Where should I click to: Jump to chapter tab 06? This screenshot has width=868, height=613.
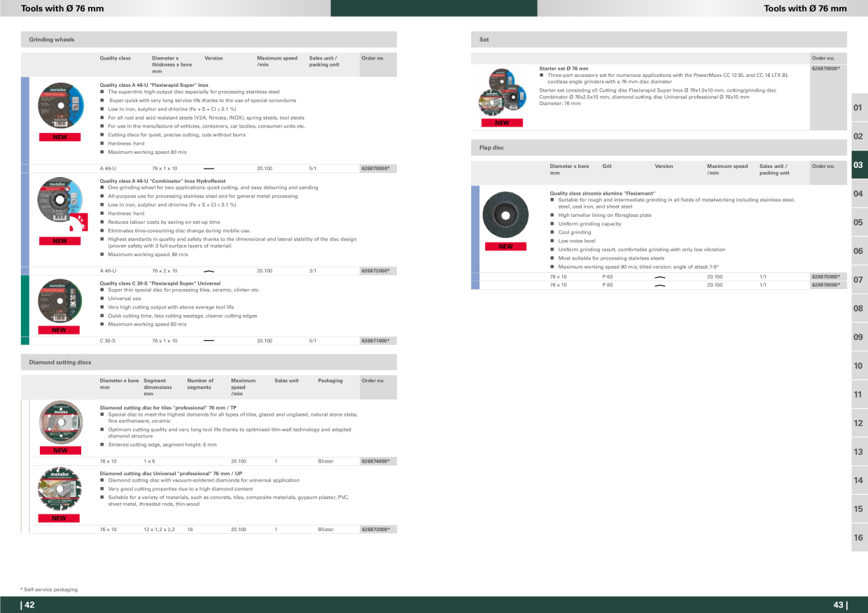point(858,251)
